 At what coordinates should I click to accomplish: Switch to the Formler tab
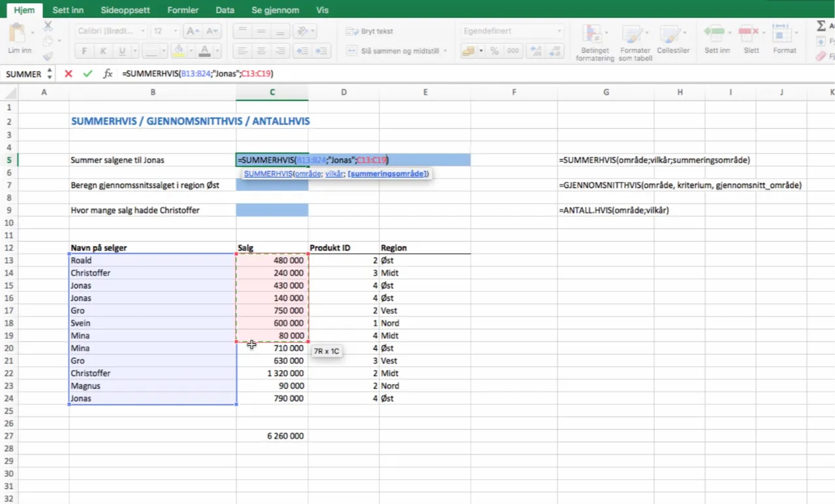click(x=182, y=10)
